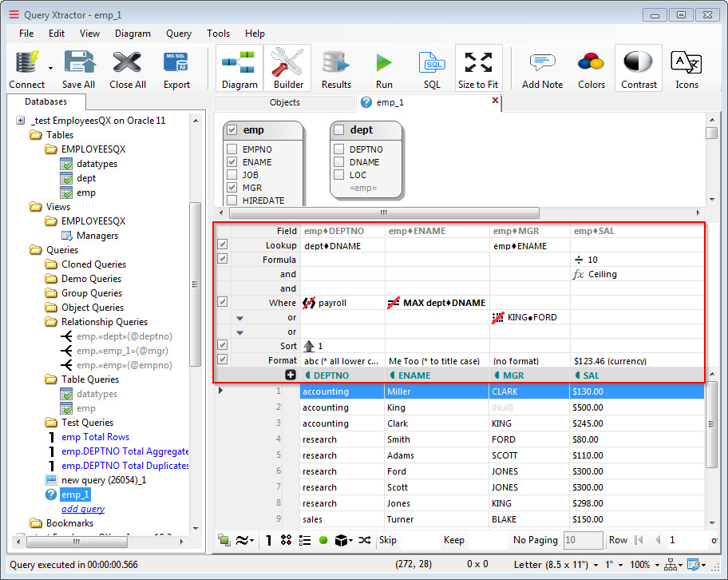Image resolution: width=728 pixels, height=580 pixels.
Task: Click the sort ascending arrow under emp♦DEPTNO
Action: coord(309,346)
